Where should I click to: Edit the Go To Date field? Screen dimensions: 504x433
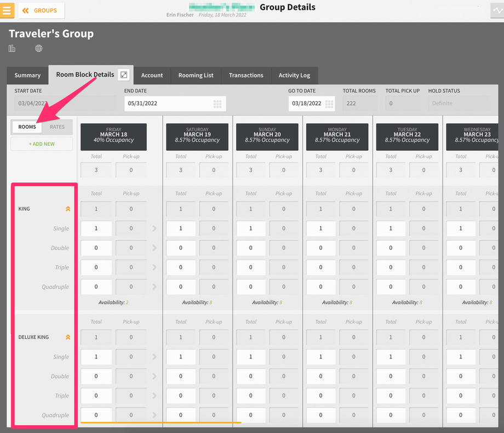point(312,104)
